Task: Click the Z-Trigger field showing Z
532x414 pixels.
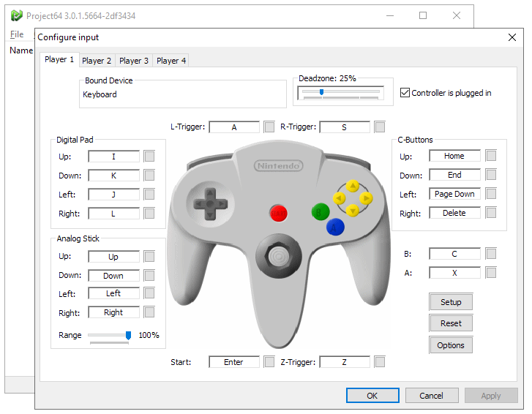Action: pos(345,362)
